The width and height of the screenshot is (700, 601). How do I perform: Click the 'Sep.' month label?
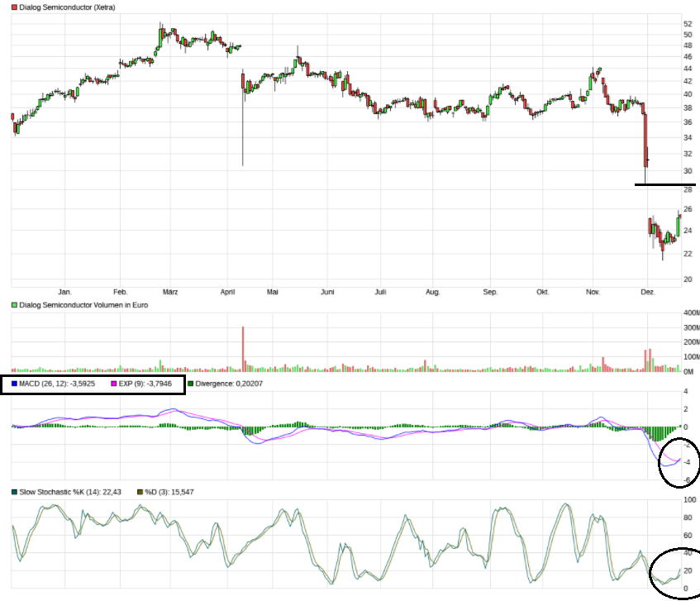tap(490, 292)
